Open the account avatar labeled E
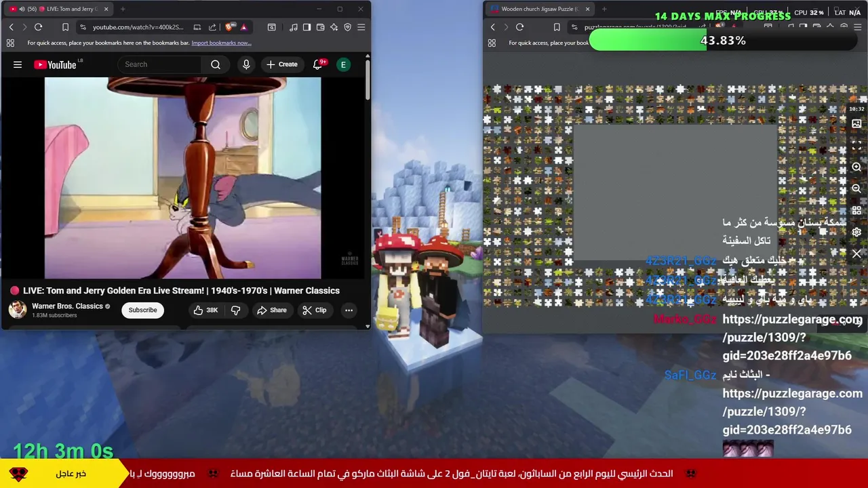This screenshot has height=488, width=868. pyautogui.click(x=343, y=64)
